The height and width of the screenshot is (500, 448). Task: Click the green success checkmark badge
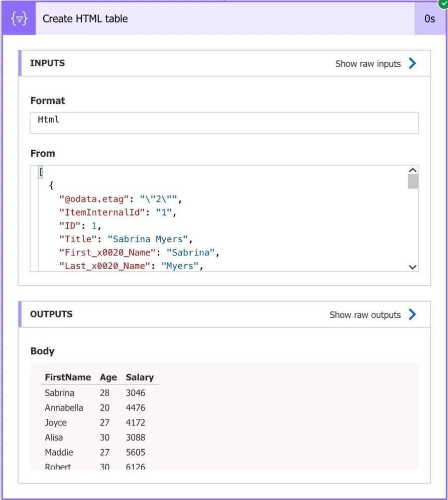[x=443, y=3]
